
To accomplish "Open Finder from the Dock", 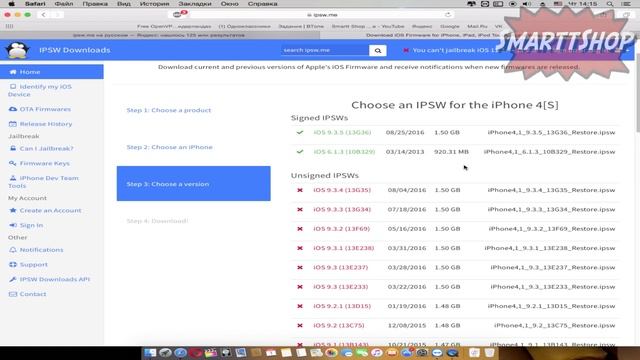I will point(150,353).
